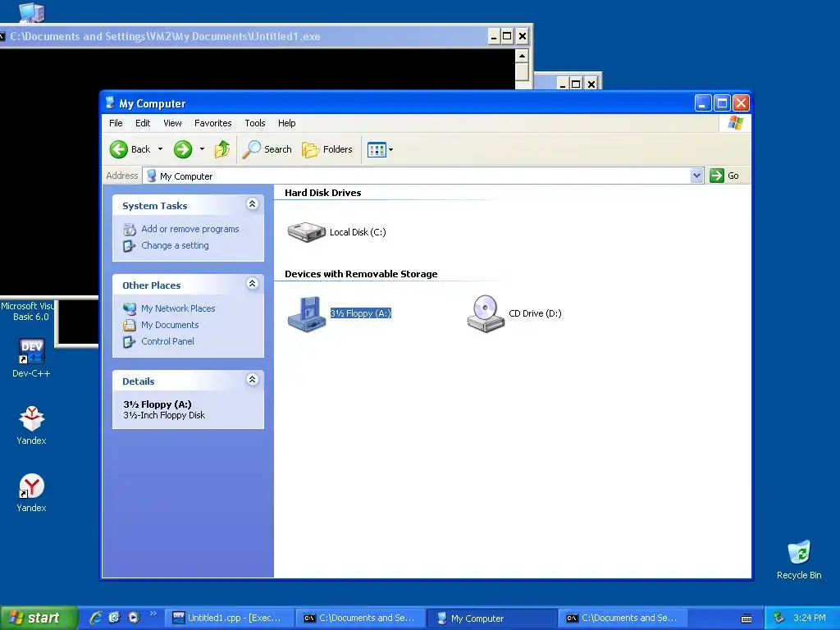Click the green Forward arrow icon
840x630 pixels.
click(183, 149)
